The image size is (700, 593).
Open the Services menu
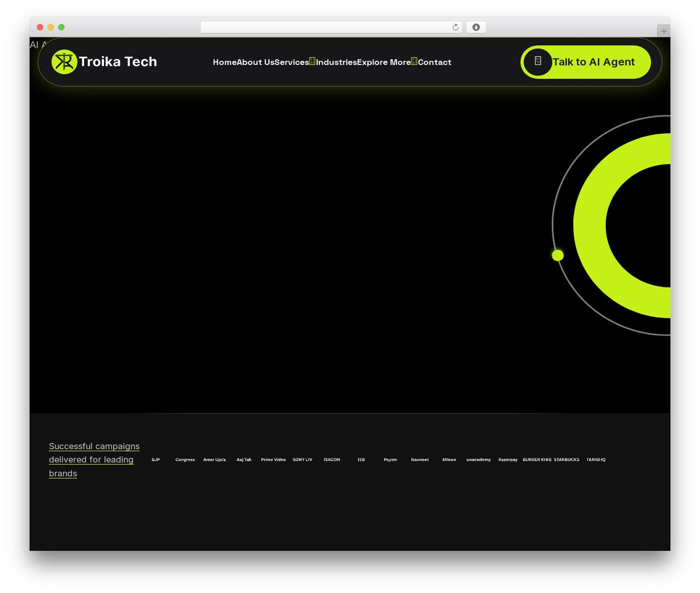(291, 62)
